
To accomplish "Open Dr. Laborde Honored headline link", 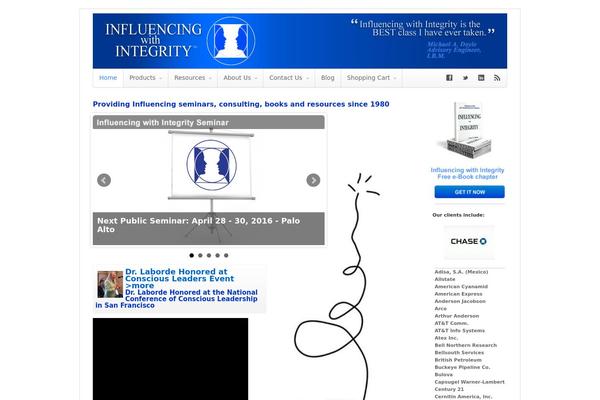I will coord(179,275).
